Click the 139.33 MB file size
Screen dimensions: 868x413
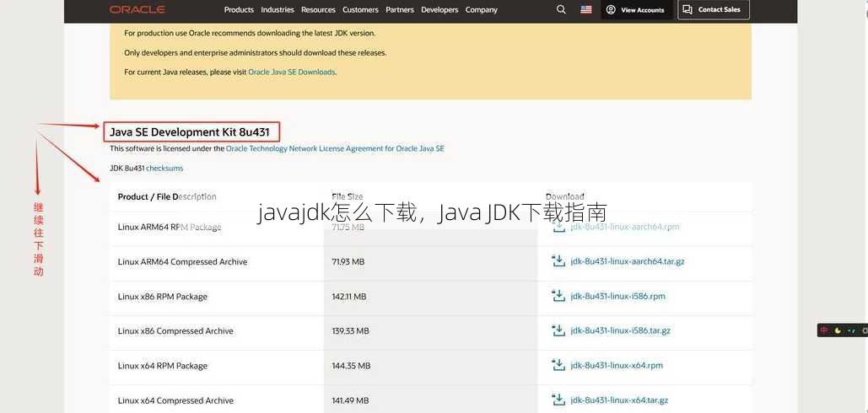(x=350, y=331)
